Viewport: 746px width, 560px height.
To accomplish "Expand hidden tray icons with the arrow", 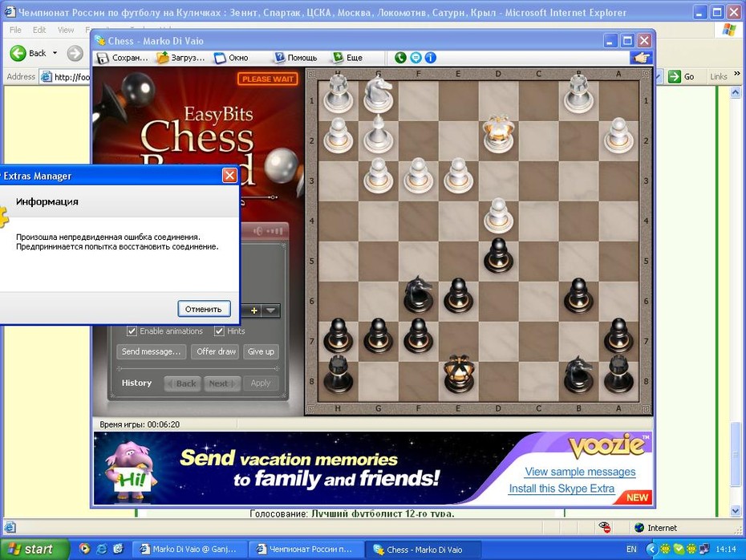I will 651,549.
